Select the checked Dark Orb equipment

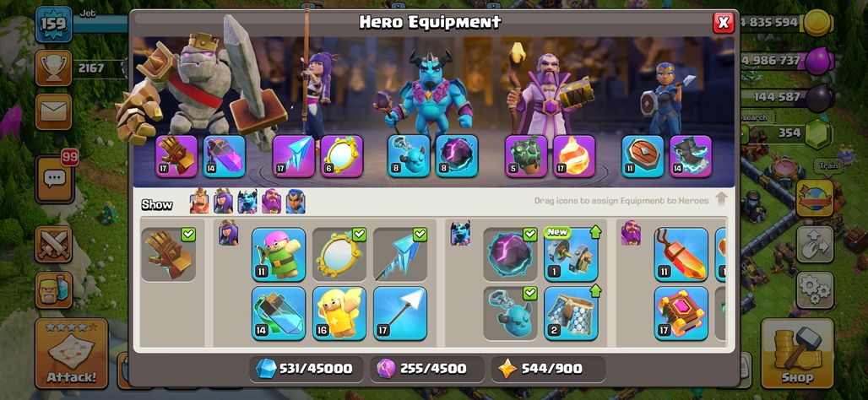510,255
